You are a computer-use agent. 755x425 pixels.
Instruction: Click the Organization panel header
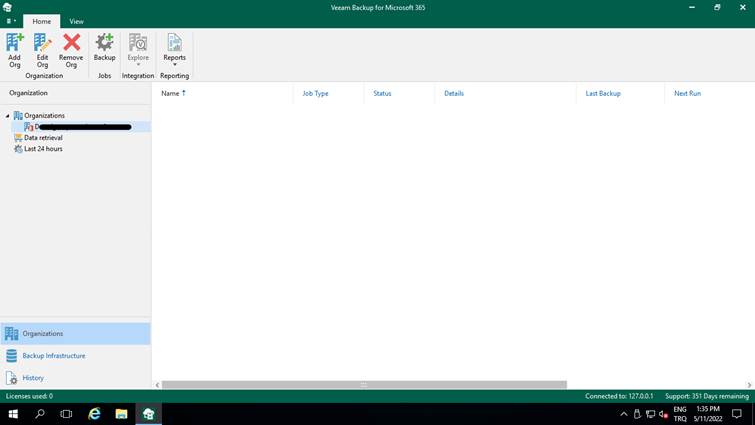point(28,93)
